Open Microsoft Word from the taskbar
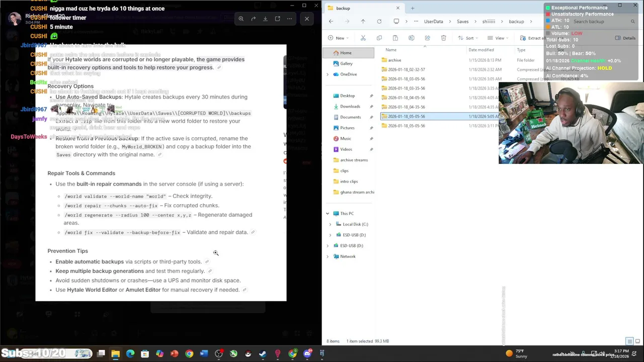Screen dimensions: 644x362 click(204, 354)
